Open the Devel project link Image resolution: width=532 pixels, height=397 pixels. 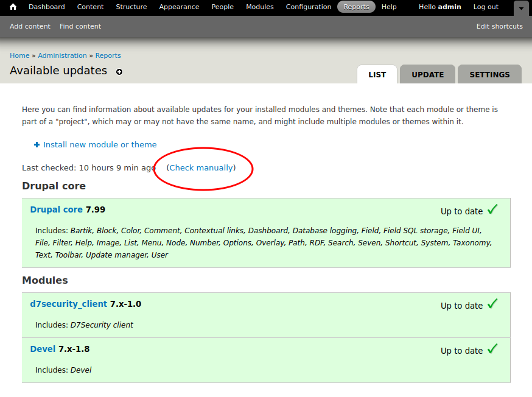(43, 349)
